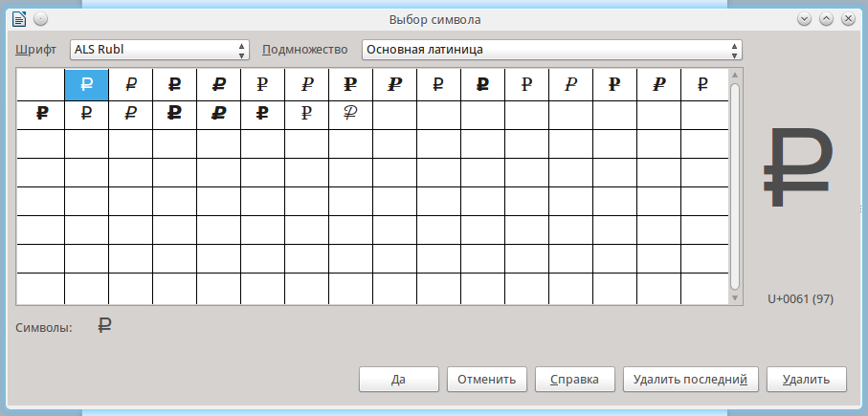This screenshot has height=416, width=868.
Task: Click the ruble symbol next to Символы
Action: tap(105, 326)
